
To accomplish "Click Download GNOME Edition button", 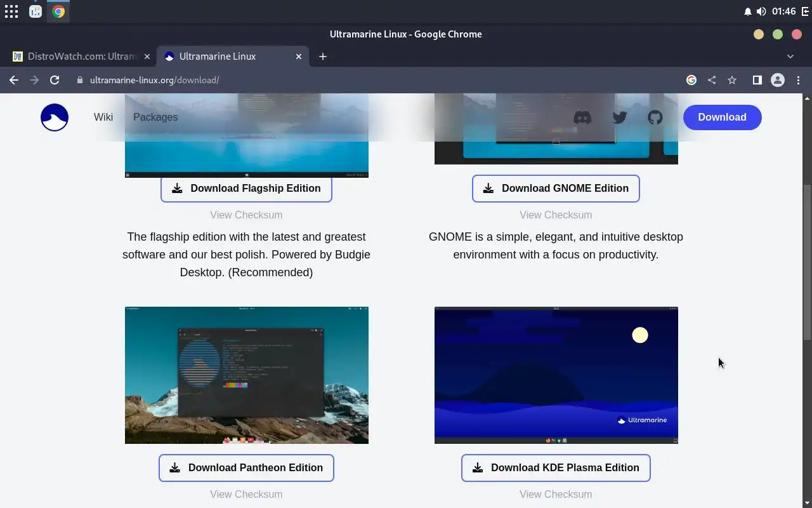I will click(x=556, y=189).
